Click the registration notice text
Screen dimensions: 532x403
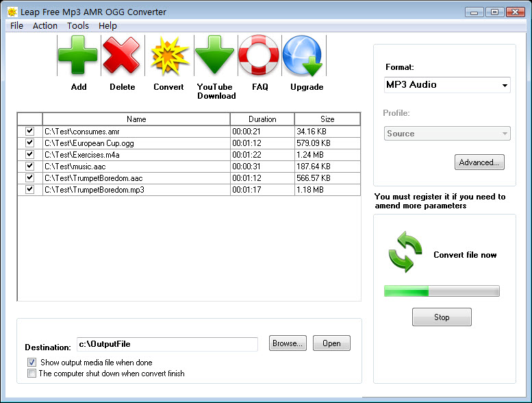click(x=440, y=201)
